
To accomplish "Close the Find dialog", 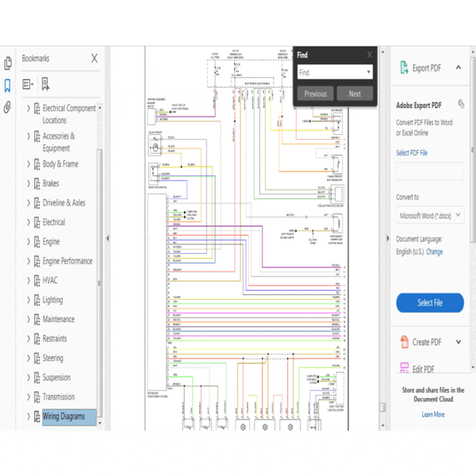I will [370, 55].
